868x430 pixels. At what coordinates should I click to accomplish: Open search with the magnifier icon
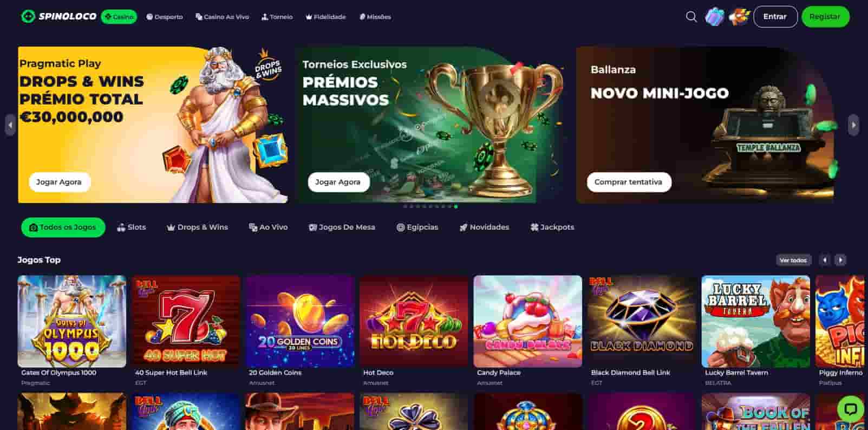[x=691, y=17]
